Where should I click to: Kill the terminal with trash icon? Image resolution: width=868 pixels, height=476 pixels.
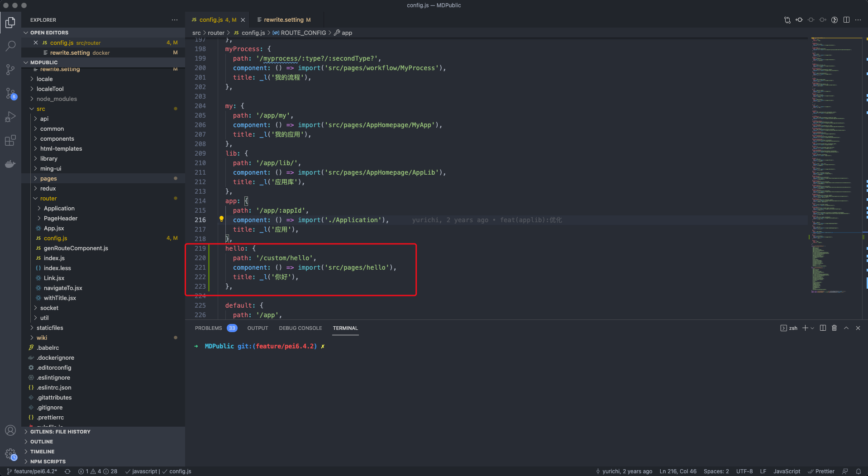835,328
